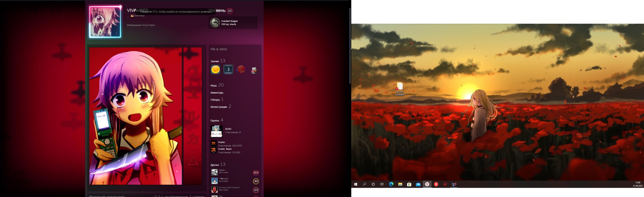Viewport: 644px width, 197px height.
Task: Open the red wax seal badge
Action: point(241,70)
